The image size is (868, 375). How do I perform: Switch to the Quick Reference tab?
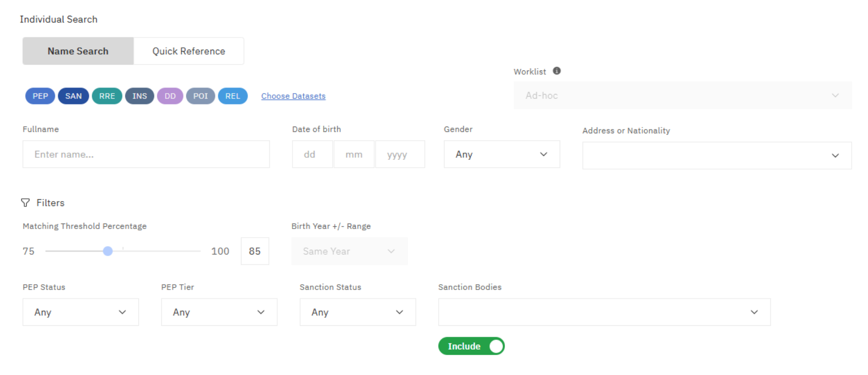[x=189, y=51]
